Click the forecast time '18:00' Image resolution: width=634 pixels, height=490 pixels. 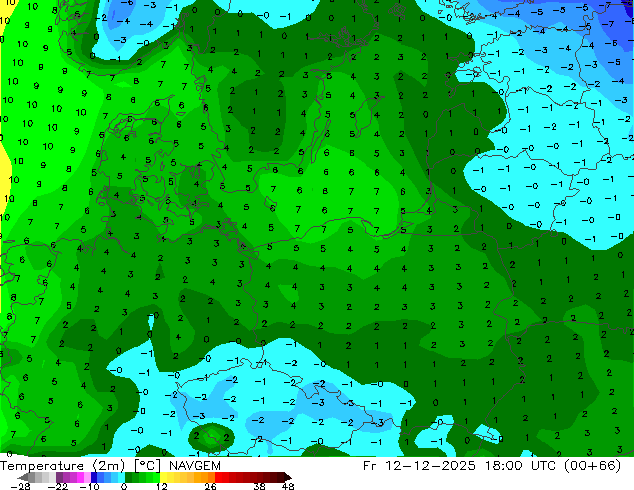coord(504,466)
